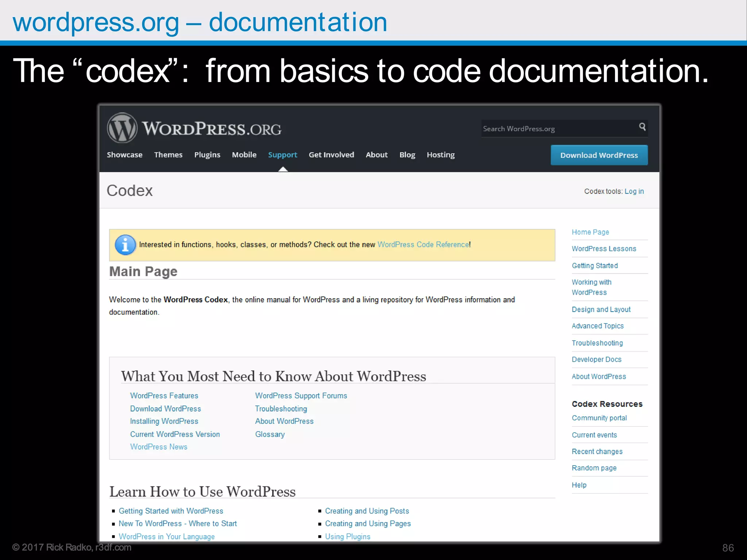Open Getting Started sidebar link
747x560 pixels.
[595, 266]
